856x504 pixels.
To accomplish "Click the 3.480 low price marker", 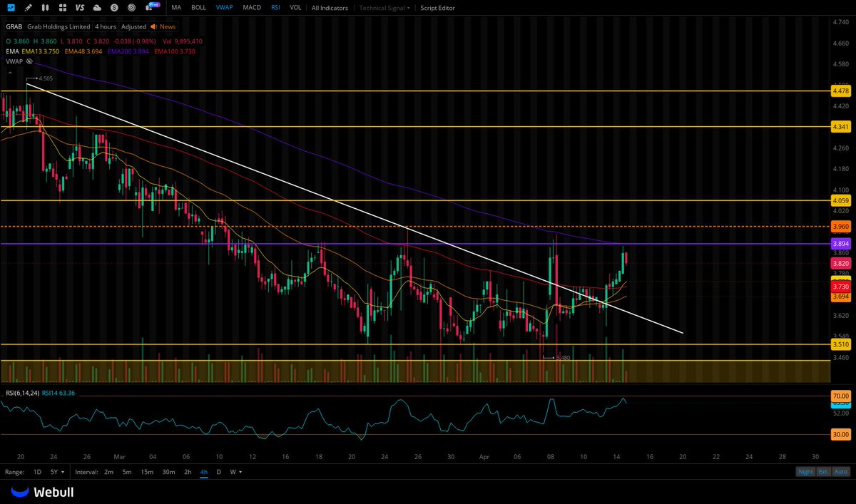I will tap(562, 357).
